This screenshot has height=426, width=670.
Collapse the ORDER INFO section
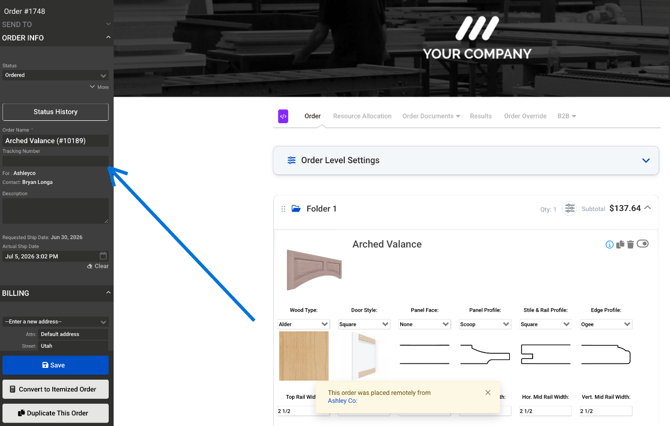pos(108,38)
